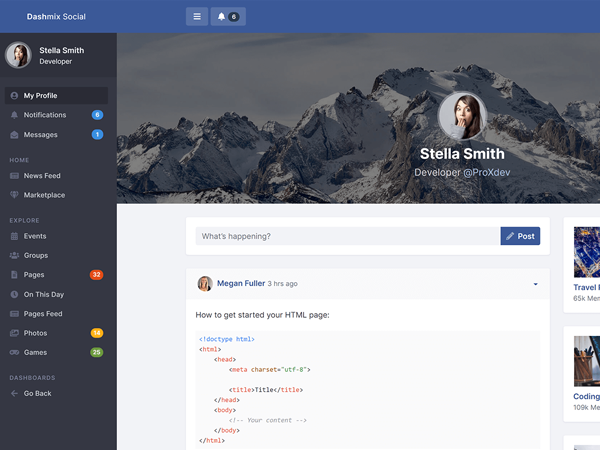Click the Post button
Viewport: 600px width, 450px height.
(520, 236)
